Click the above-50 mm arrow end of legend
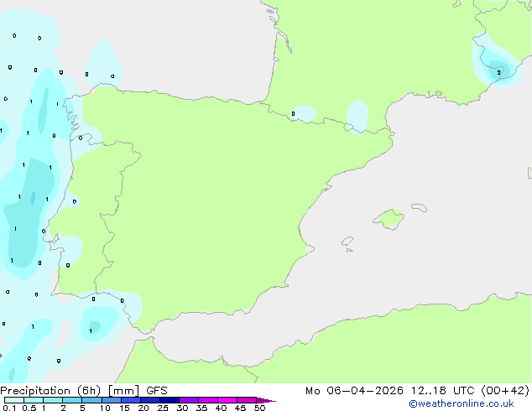 point(266,400)
